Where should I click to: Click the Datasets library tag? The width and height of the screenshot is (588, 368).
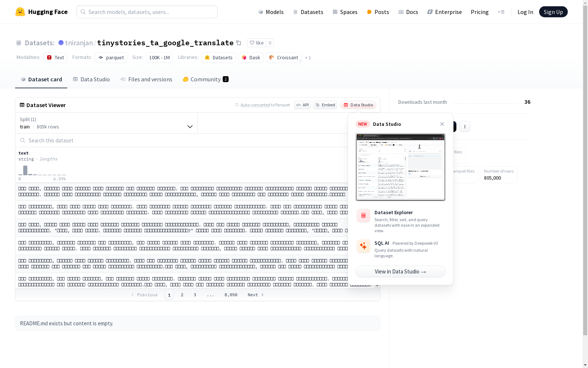pyautogui.click(x=219, y=57)
